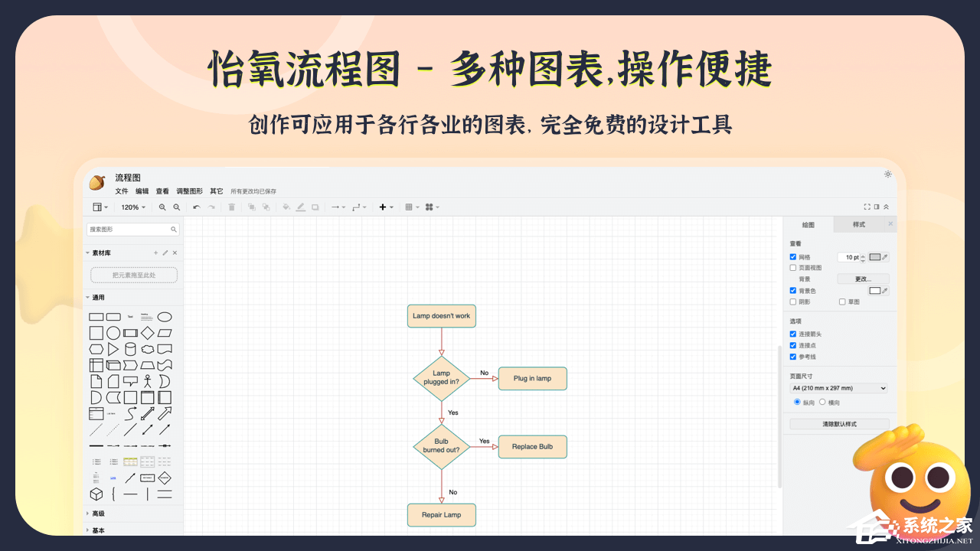Click the zoom in magnifier icon
The image size is (980, 551).
coord(162,207)
